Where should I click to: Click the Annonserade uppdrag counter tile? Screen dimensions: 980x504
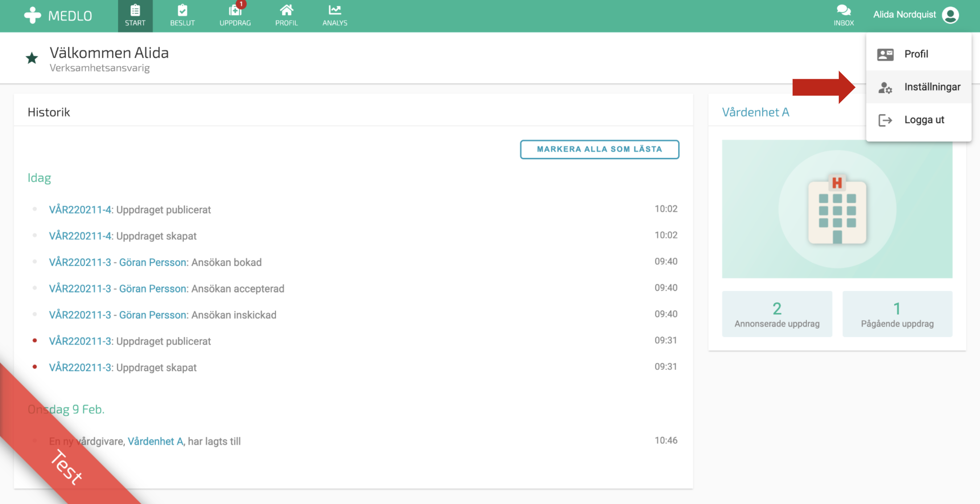click(x=777, y=314)
